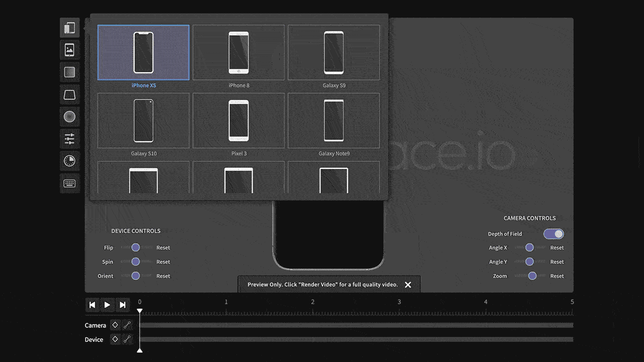
Task: Reset the Spin device control
Action: click(x=163, y=262)
